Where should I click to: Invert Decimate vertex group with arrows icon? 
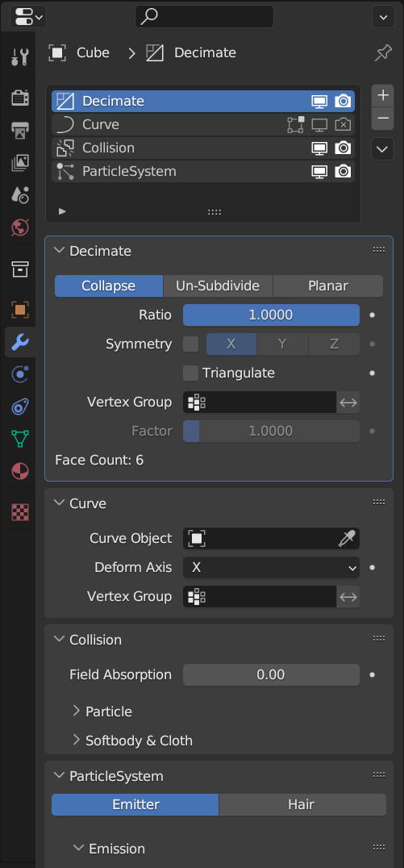(348, 402)
